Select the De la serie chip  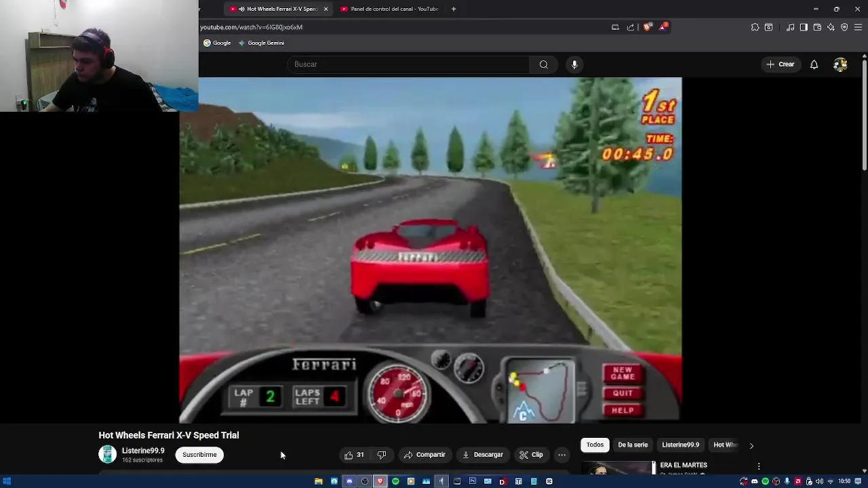click(x=633, y=445)
